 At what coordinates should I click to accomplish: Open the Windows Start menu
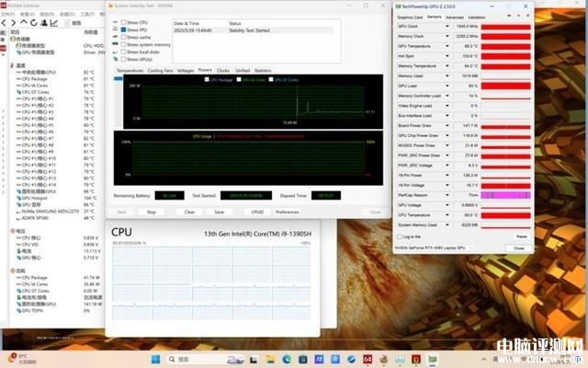pos(155,360)
